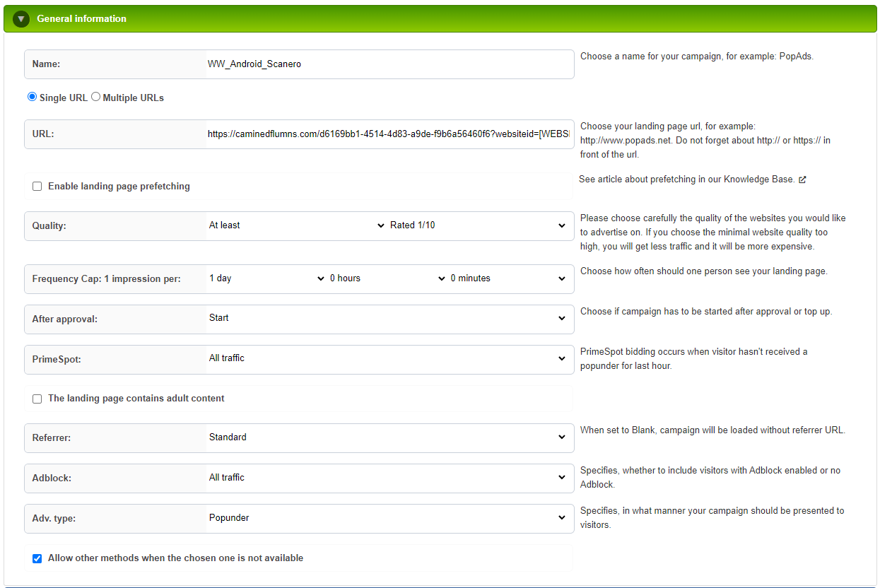
Task: Open Knowledge Base external link icon
Action: click(802, 180)
